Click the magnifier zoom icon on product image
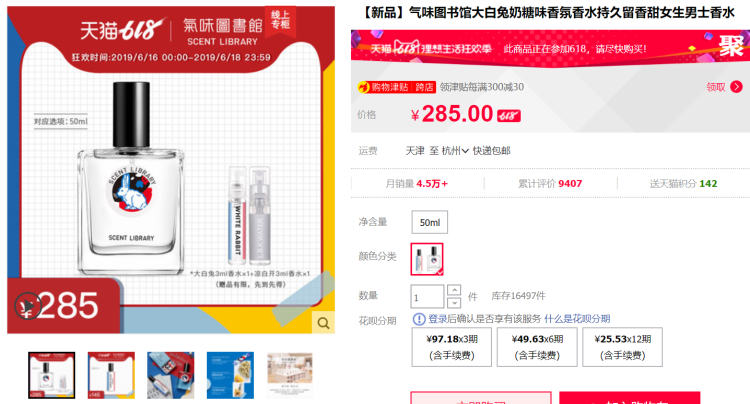This screenshot has width=750, height=404. click(323, 323)
